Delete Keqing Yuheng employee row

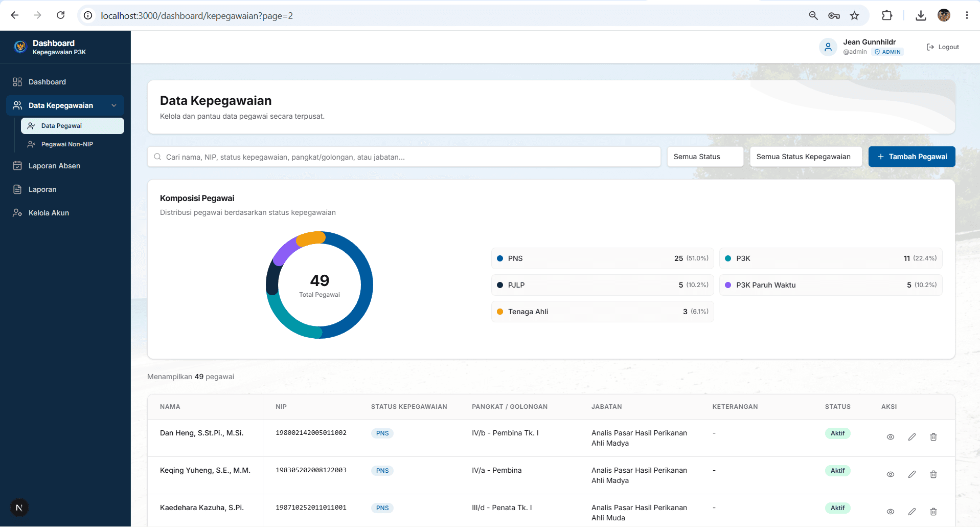click(x=933, y=474)
